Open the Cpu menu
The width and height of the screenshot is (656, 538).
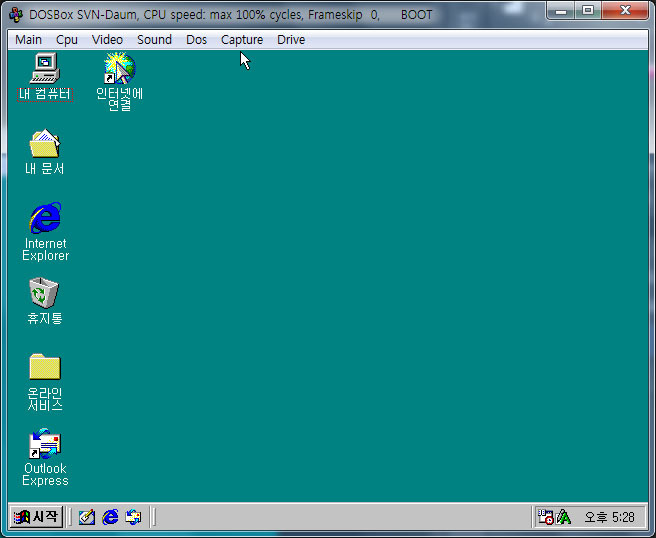coord(67,40)
